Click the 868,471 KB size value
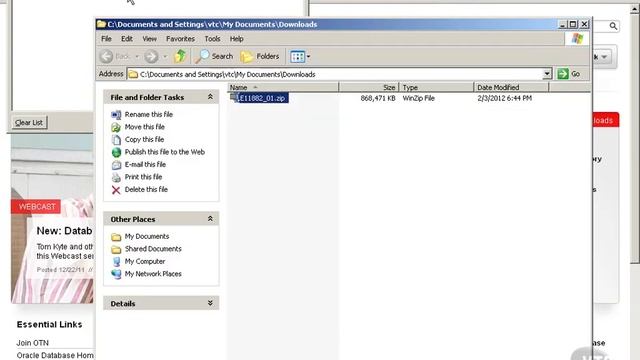This screenshot has width=640, height=360. coord(378,98)
